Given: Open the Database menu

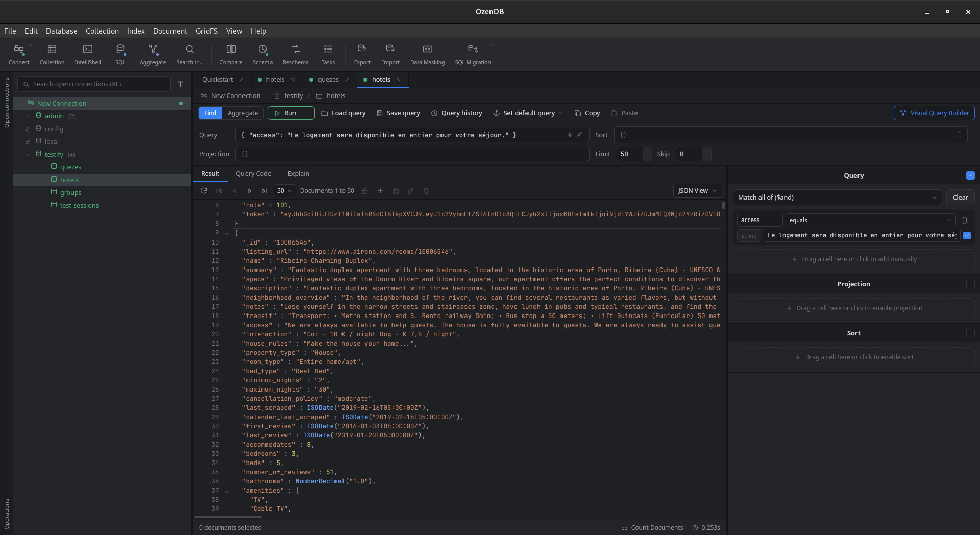Looking at the screenshot, I should [x=62, y=31].
